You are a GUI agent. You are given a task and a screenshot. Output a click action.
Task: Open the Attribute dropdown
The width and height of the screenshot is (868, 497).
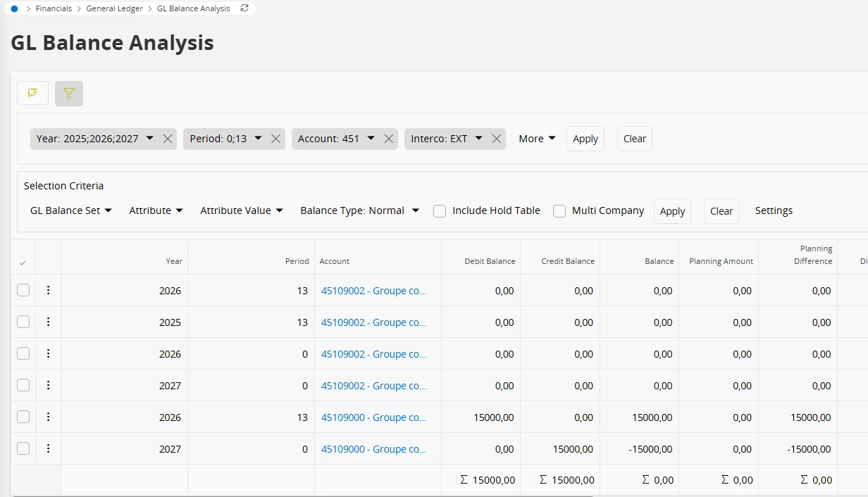156,210
